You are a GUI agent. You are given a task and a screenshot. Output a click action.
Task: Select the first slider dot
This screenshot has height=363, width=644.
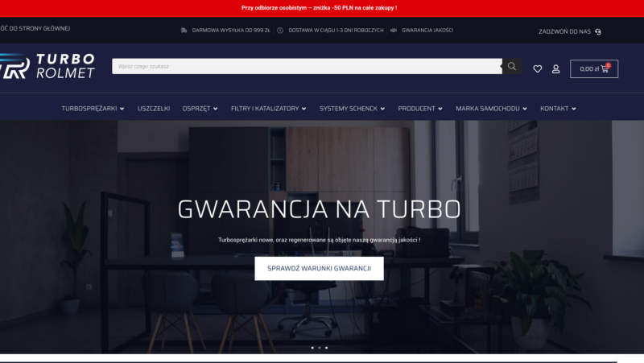[x=312, y=348]
